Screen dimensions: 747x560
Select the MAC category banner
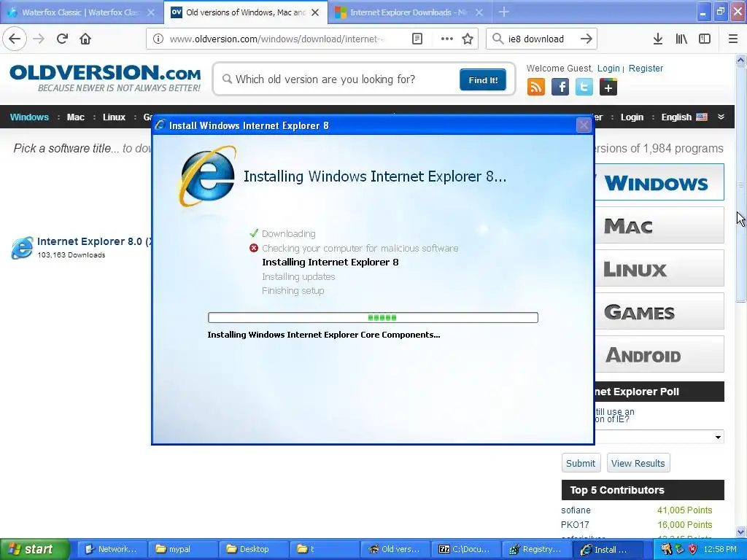(659, 225)
